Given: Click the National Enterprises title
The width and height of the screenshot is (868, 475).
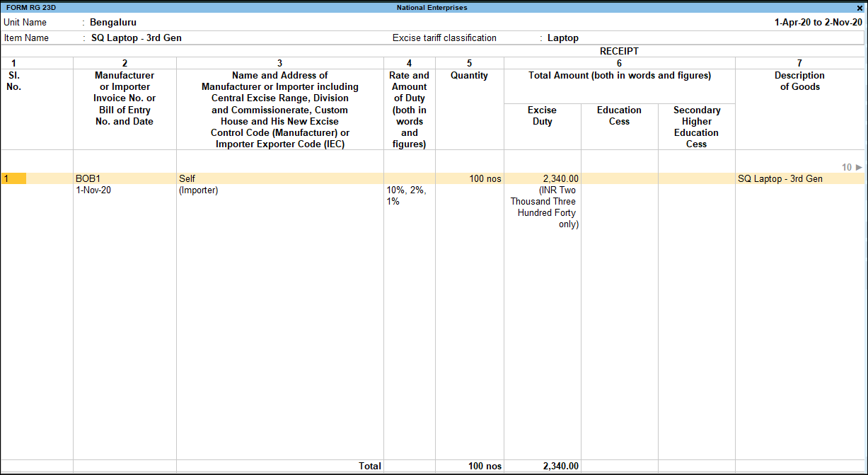Looking at the screenshot, I should (432, 8).
